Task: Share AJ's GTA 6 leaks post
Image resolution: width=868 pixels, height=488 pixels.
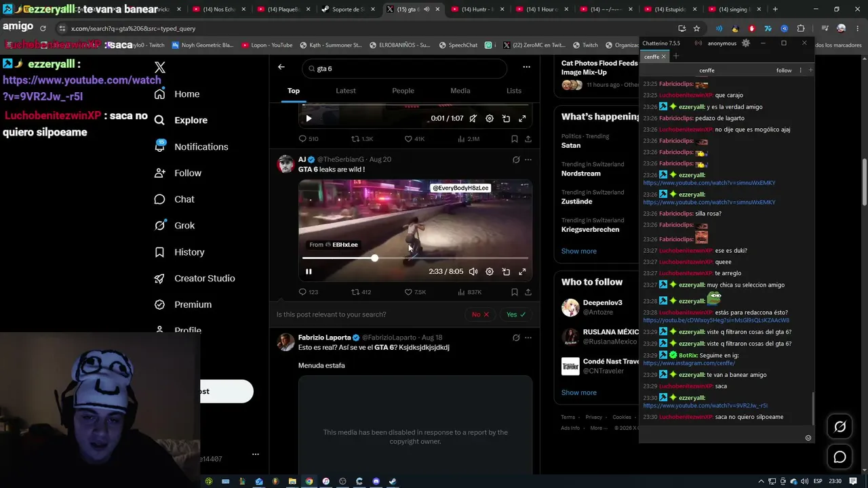Action: [528, 292]
